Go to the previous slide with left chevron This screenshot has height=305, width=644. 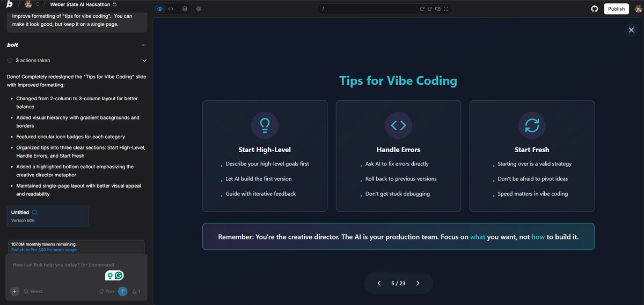(x=379, y=283)
